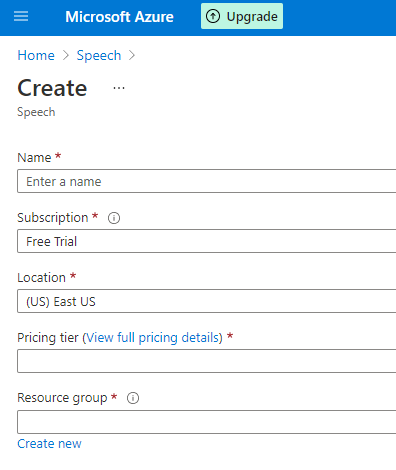396x470 pixels.
Task: Open the empty Pricing tier dropdown
Action: [207, 361]
